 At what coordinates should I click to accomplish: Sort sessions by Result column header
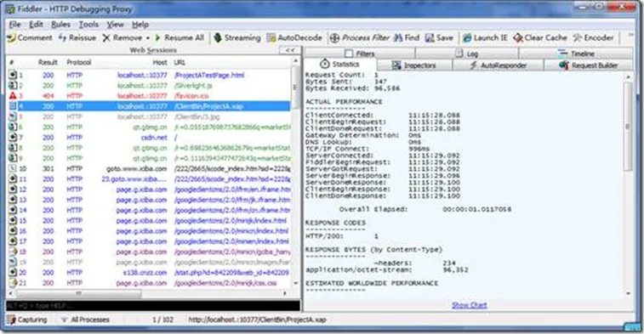[x=48, y=62]
